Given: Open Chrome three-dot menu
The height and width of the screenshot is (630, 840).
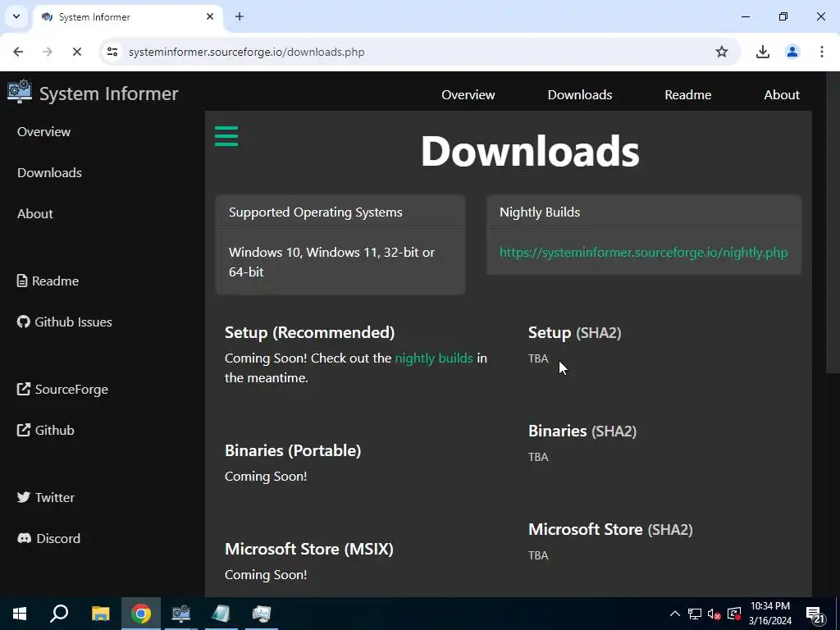Looking at the screenshot, I should tap(822, 52).
